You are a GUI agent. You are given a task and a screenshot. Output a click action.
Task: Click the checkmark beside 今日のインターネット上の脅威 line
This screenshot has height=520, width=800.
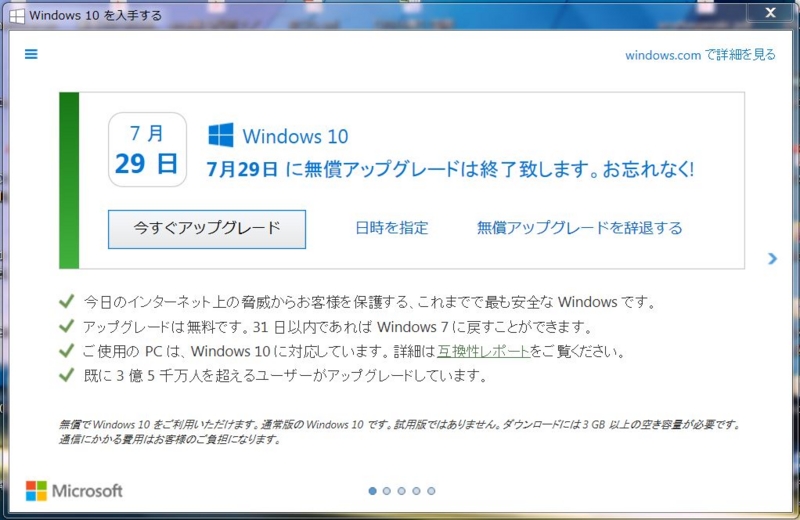click(67, 301)
